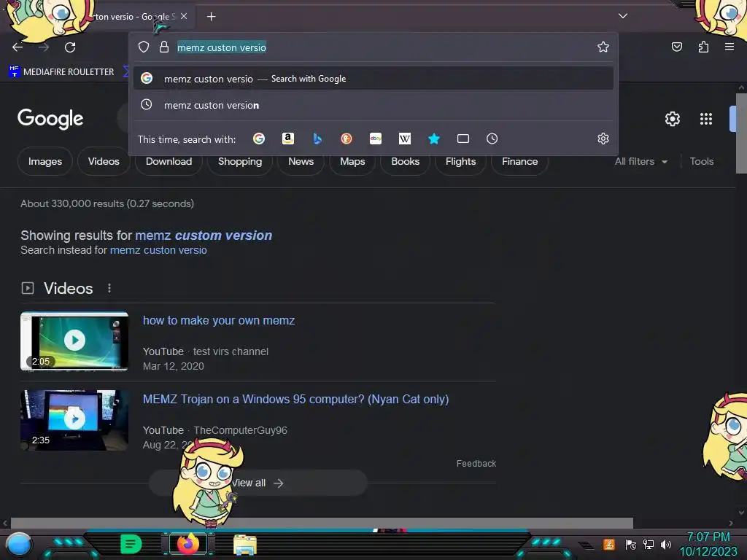The image size is (747, 560).
Task: Search this time with Amazon icon
Action: pos(287,139)
